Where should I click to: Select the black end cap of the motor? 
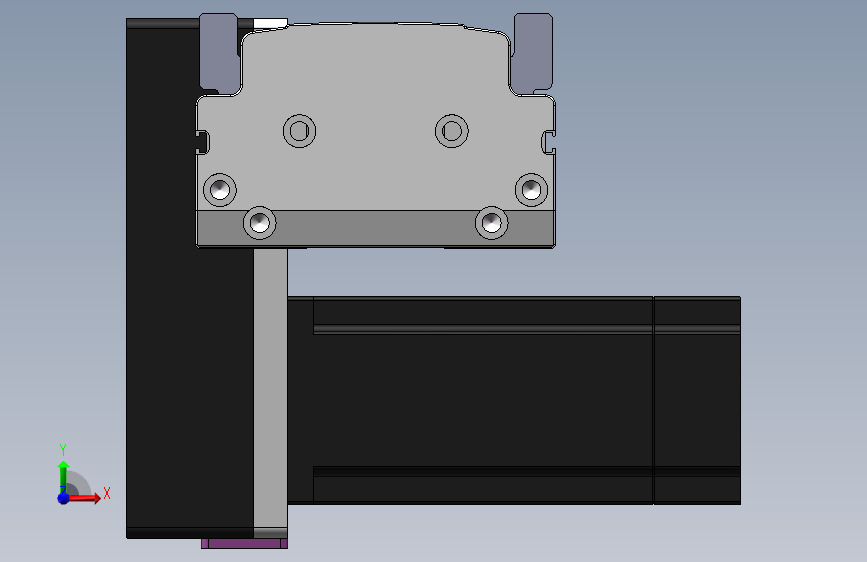(x=697, y=400)
